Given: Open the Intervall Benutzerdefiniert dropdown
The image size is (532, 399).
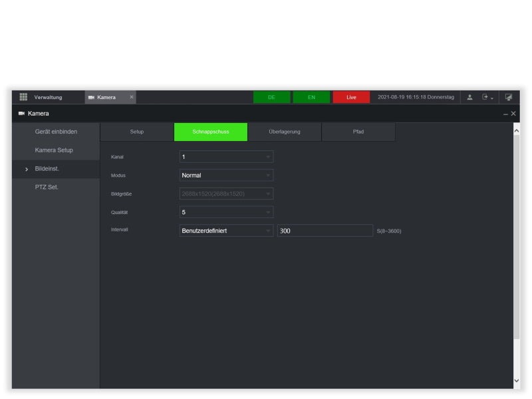Looking at the screenshot, I should pyautogui.click(x=226, y=231).
